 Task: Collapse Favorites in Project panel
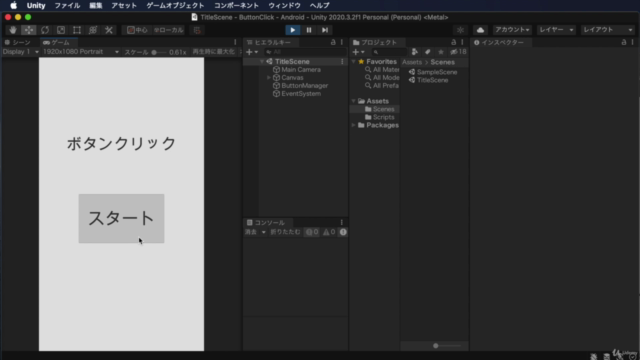click(x=353, y=62)
